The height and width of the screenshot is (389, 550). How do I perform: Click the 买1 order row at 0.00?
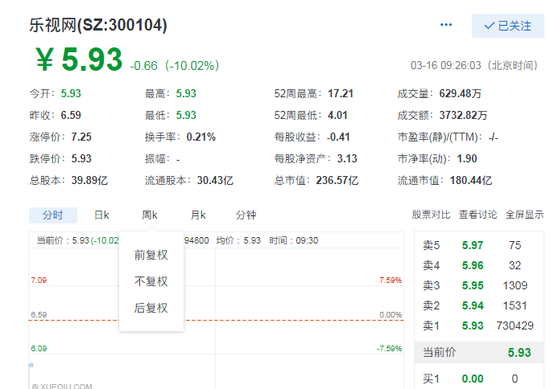click(479, 379)
